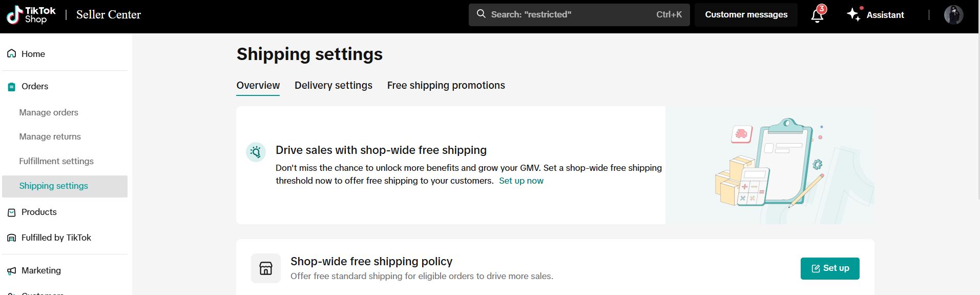The width and height of the screenshot is (980, 295).
Task: Go to Manage returns
Action: [x=50, y=137]
